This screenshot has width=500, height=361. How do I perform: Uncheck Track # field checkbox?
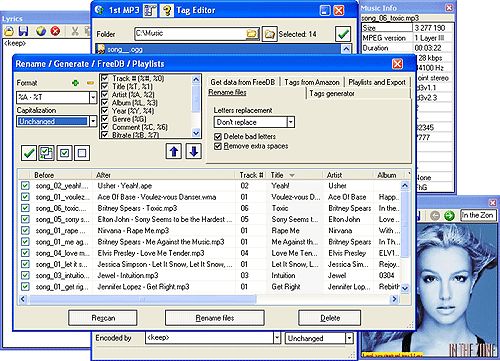[x=105, y=78]
